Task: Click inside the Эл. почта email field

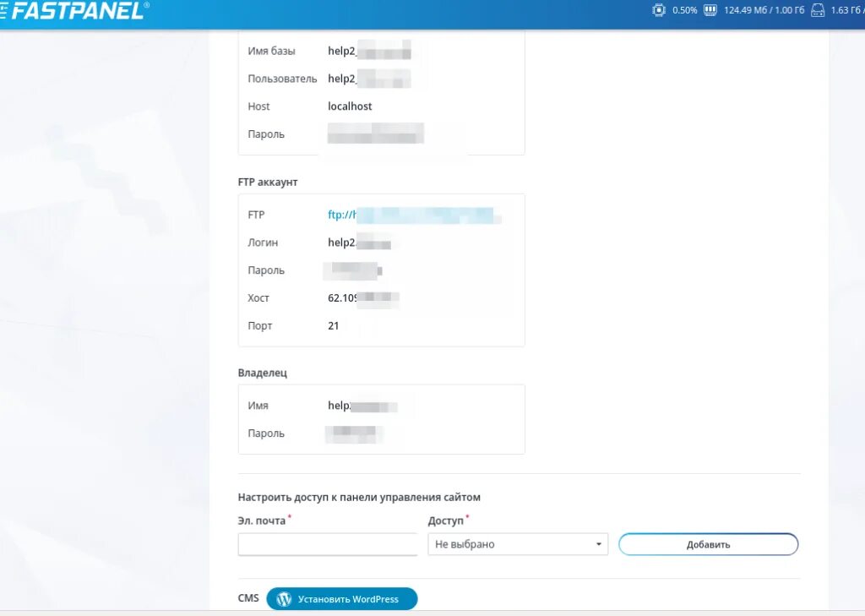Action: (x=327, y=543)
